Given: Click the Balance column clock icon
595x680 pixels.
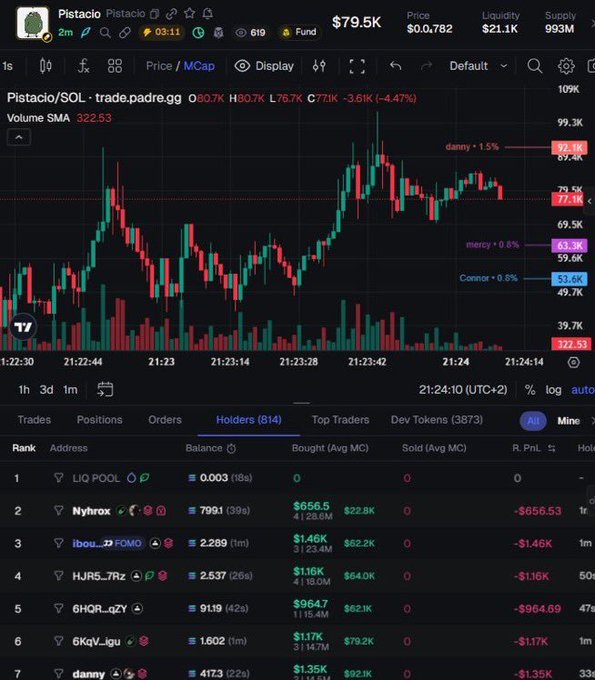Looking at the screenshot, I should pos(232,448).
